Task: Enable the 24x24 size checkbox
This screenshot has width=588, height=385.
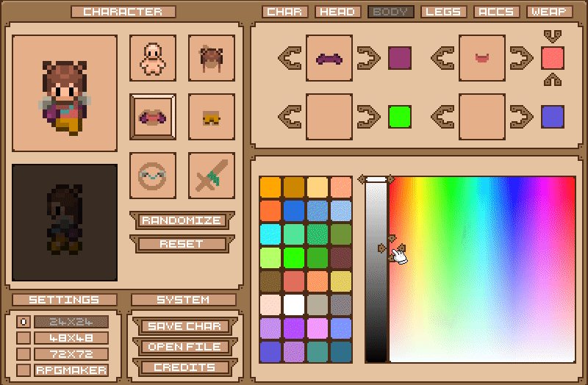Action: (x=24, y=322)
